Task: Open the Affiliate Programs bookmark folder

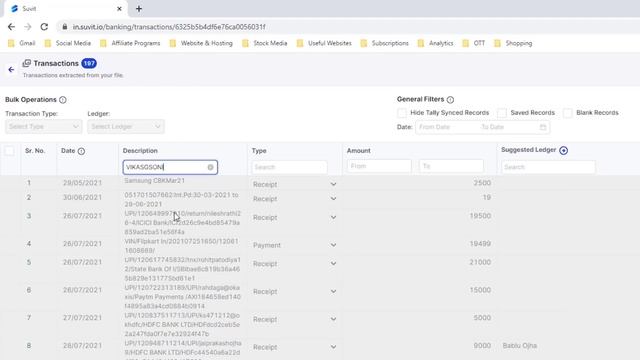Action: click(x=130, y=43)
